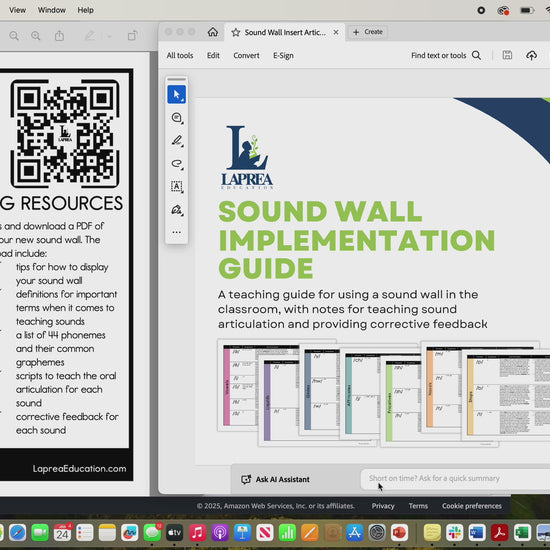Open Numbers from the dock

(x=287, y=533)
